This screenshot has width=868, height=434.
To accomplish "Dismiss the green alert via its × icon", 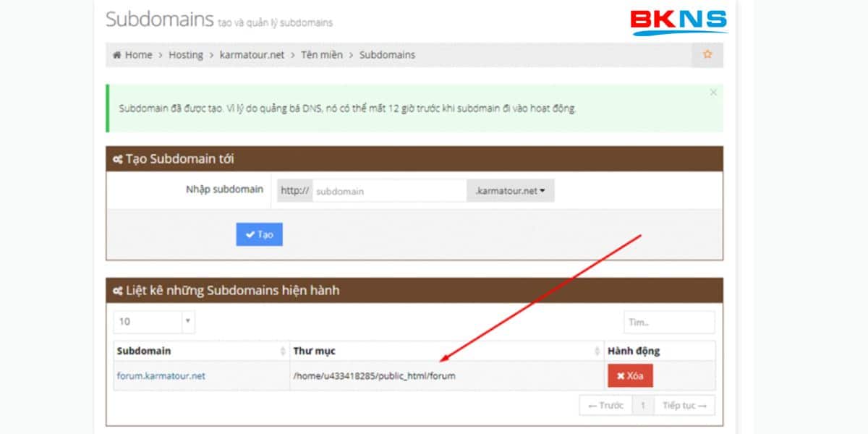I will [x=714, y=93].
